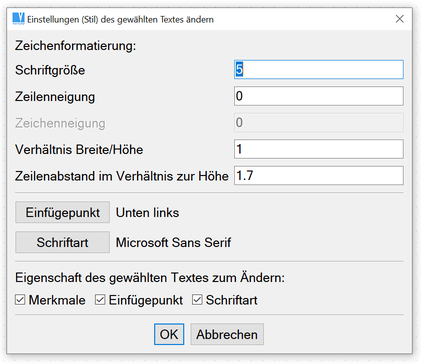Screen dimensions: 421x364
Task: Toggle the Einfügepunkt checkbox
Action: (100, 300)
